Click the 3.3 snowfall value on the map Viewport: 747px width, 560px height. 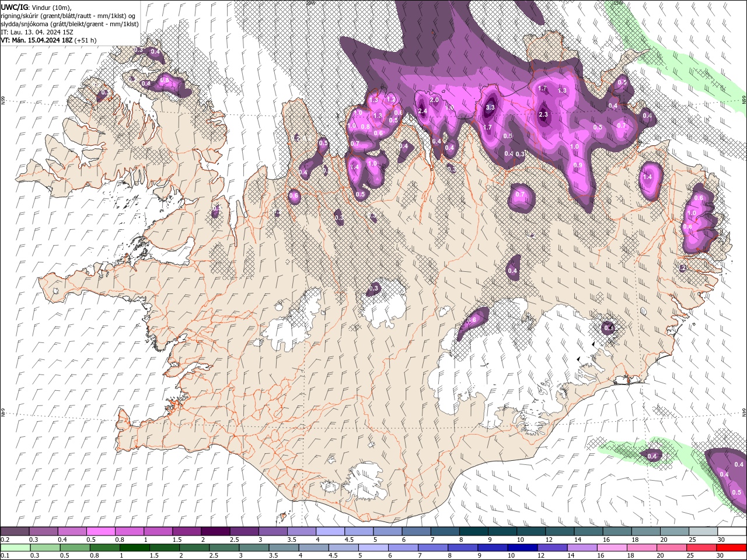pos(490,107)
